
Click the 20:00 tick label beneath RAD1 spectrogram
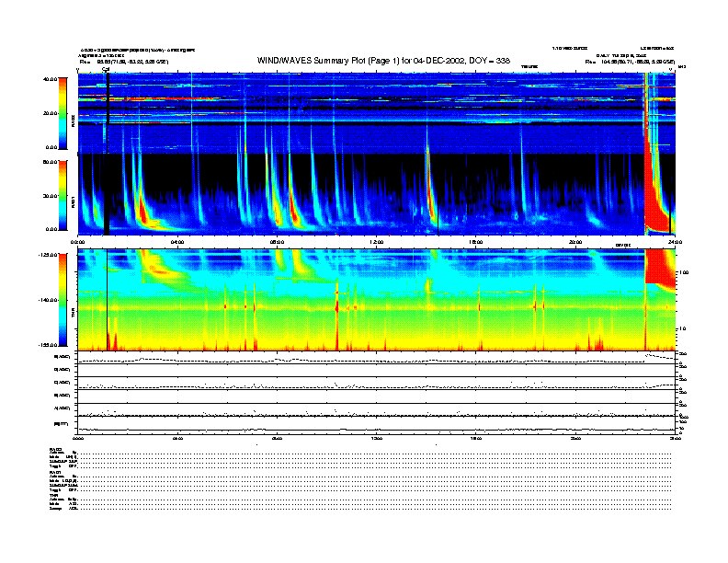click(575, 242)
